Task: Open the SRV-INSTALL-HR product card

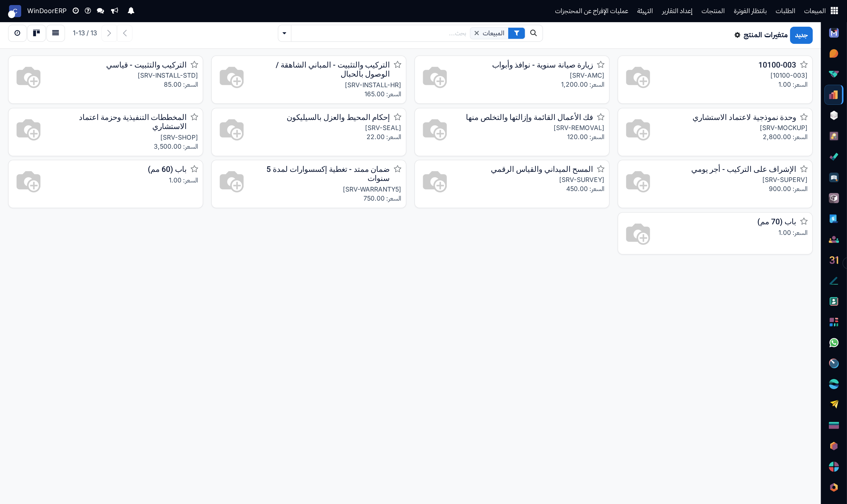Action: click(309, 80)
